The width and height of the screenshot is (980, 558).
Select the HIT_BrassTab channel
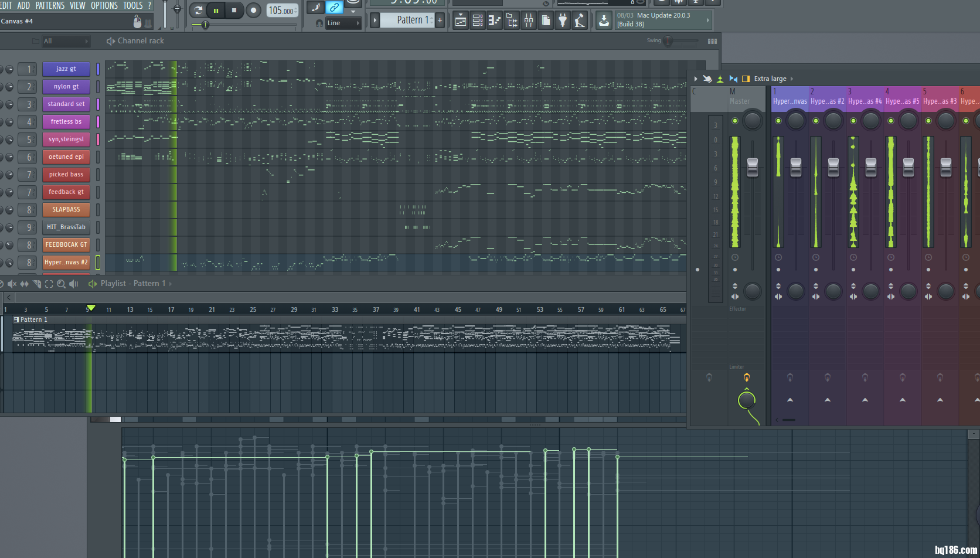coord(66,227)
